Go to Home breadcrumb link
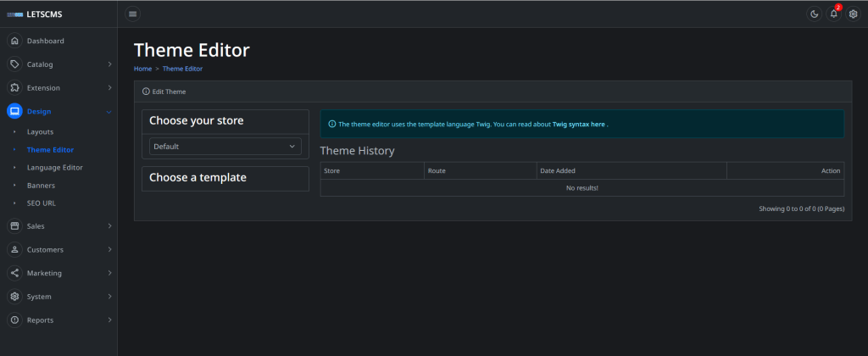 [142, 69]
